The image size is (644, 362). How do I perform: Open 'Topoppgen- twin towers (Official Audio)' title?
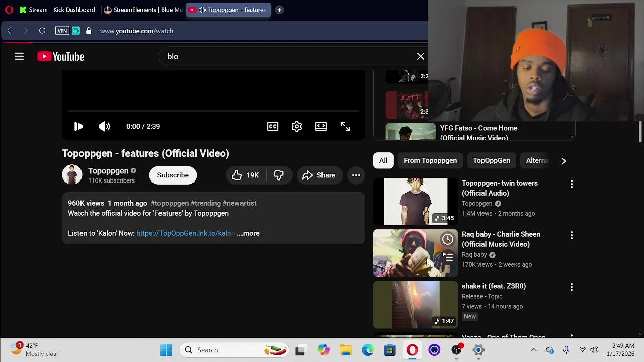[500, 188]
